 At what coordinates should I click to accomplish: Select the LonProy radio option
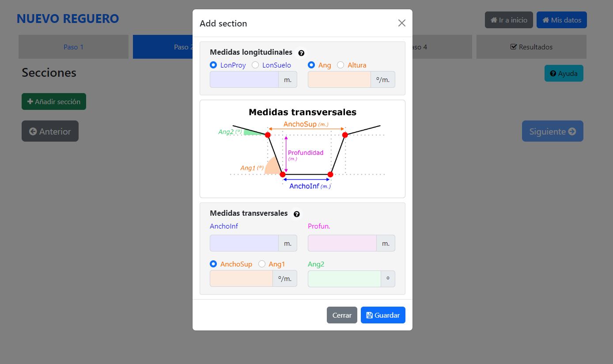click(214, 65)
